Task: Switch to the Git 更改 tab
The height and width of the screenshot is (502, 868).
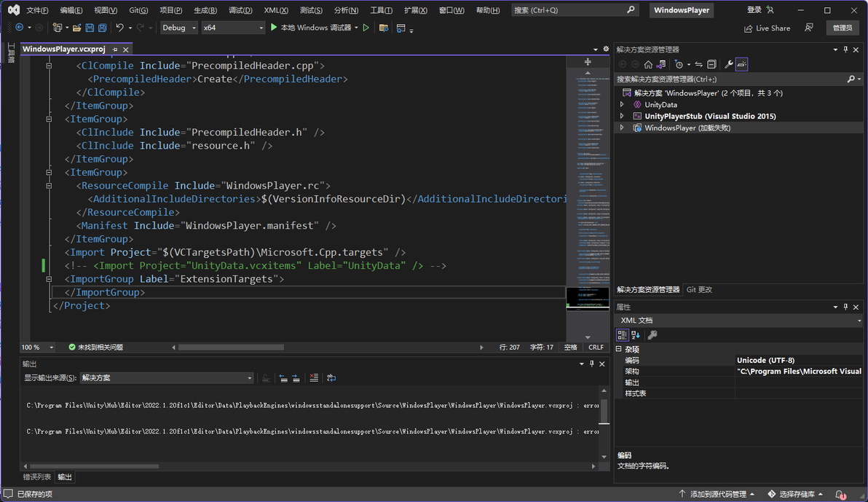Action: coord(699,290)
